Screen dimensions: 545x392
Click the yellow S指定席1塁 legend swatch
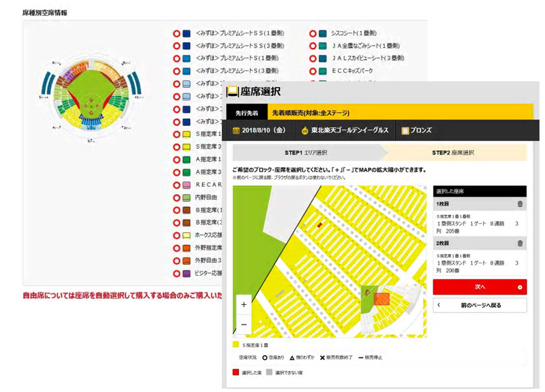(236, 345)
